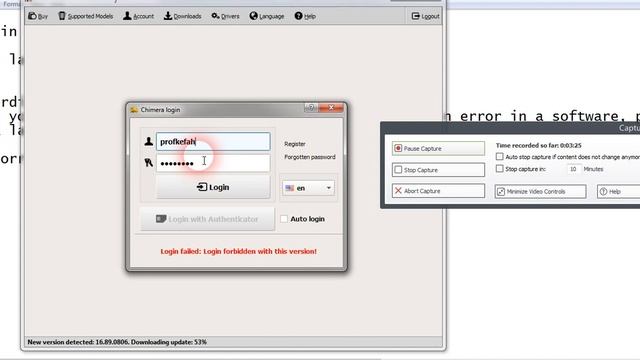Close the Chimera login dialog

click(331, 108)
